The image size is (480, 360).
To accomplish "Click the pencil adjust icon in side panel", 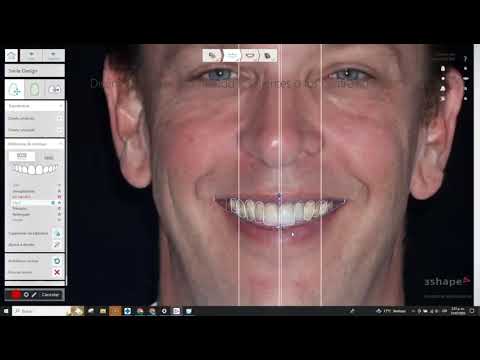I will [57, 245].
